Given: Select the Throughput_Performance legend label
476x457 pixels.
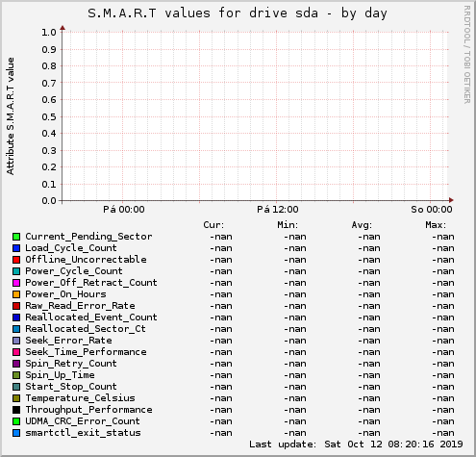Looking at the screenshot, I should coord(88,410).
